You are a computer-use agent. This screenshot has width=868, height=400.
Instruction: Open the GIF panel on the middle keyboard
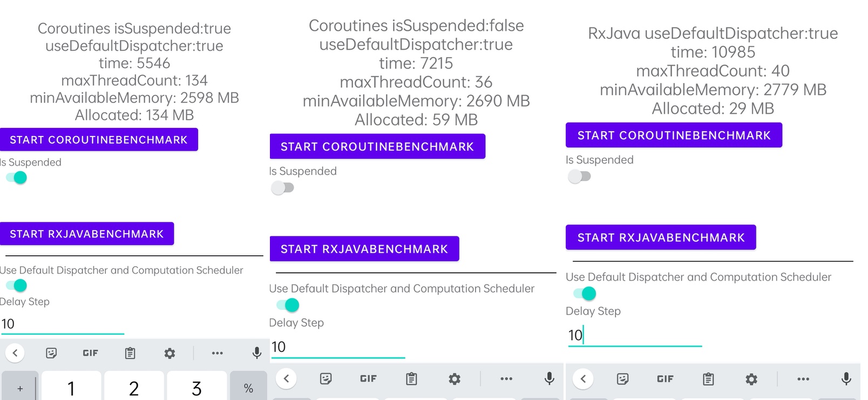pos(368,378)
